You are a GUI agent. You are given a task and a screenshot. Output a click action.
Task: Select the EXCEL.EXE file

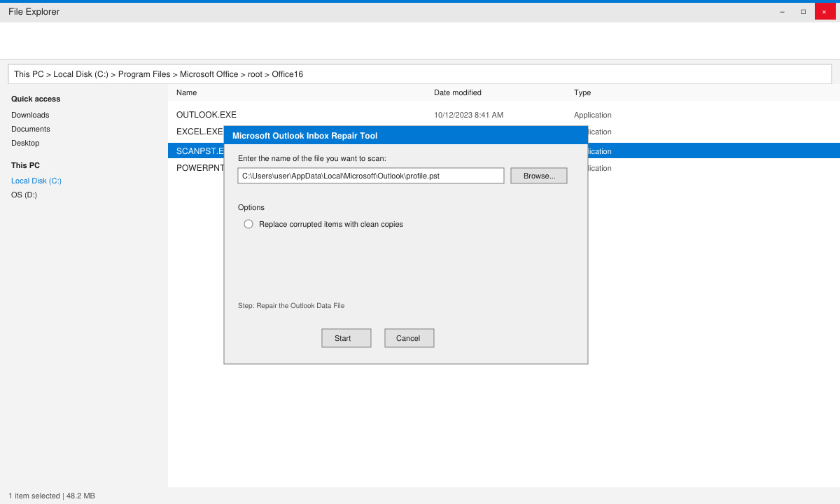[x=199, y=132]
